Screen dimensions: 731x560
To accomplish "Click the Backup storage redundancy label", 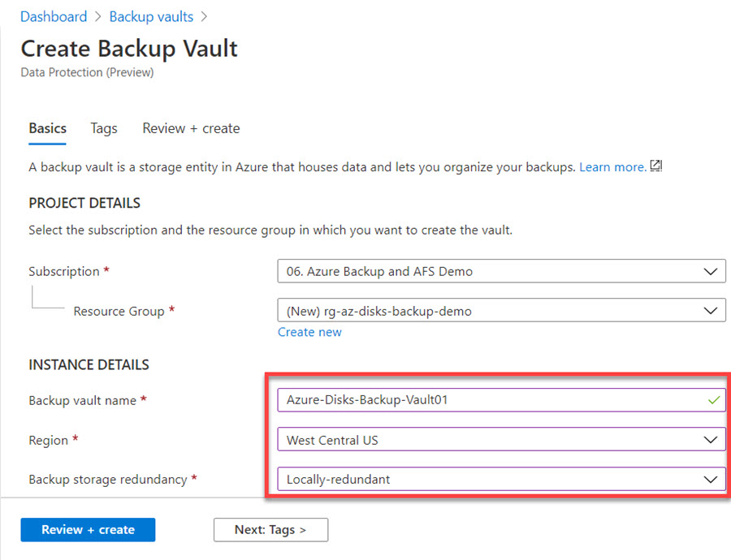I will [x=108, y=480].
